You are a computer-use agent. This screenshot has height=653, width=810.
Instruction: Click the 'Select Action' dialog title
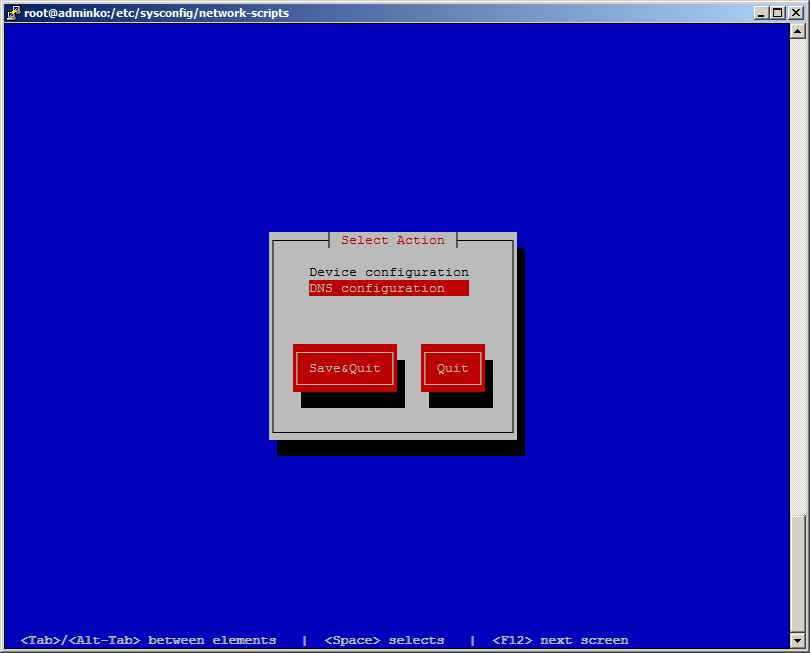pos(393,240)
